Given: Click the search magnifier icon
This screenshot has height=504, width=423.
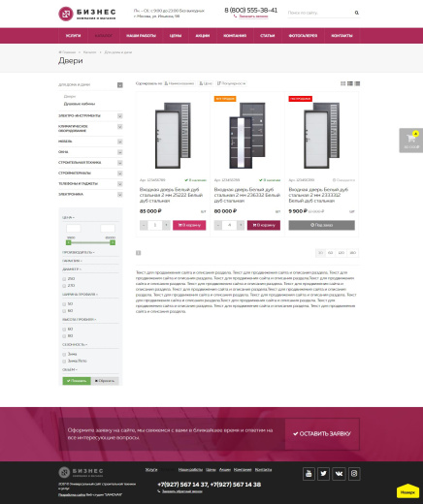Looking at the screenshot, I should pyautogui.click(x=356, y=13).
